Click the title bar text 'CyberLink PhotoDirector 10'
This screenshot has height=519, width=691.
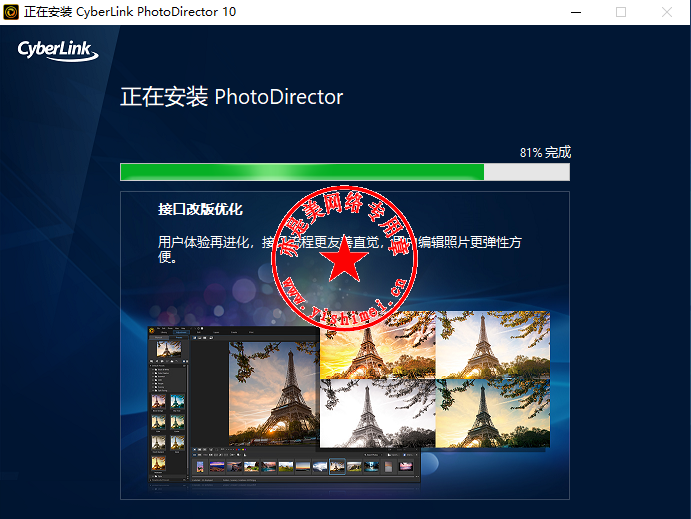(156, 12)
